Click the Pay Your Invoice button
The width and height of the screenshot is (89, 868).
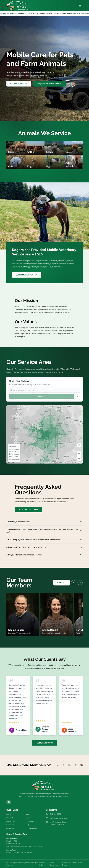click(19, 84)
